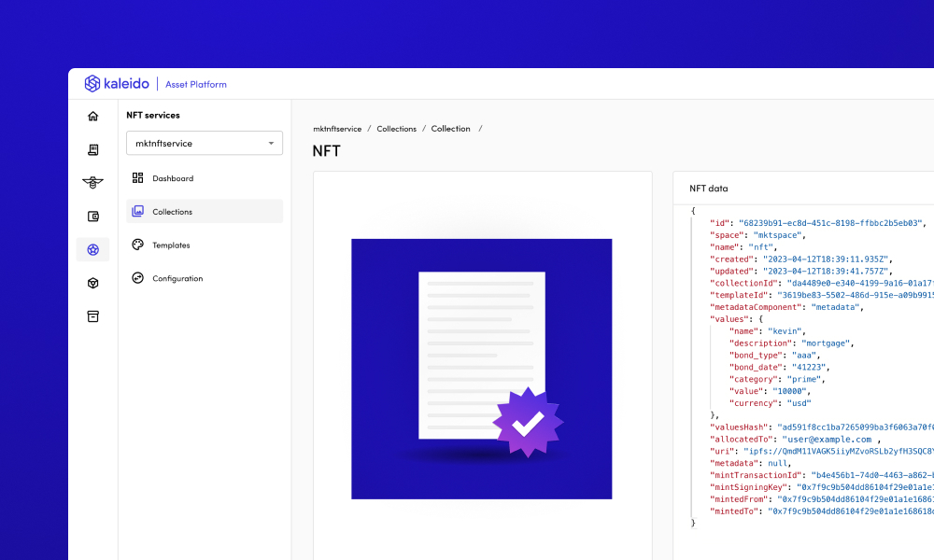Click the "10000" value field

(x=789, y=391)
